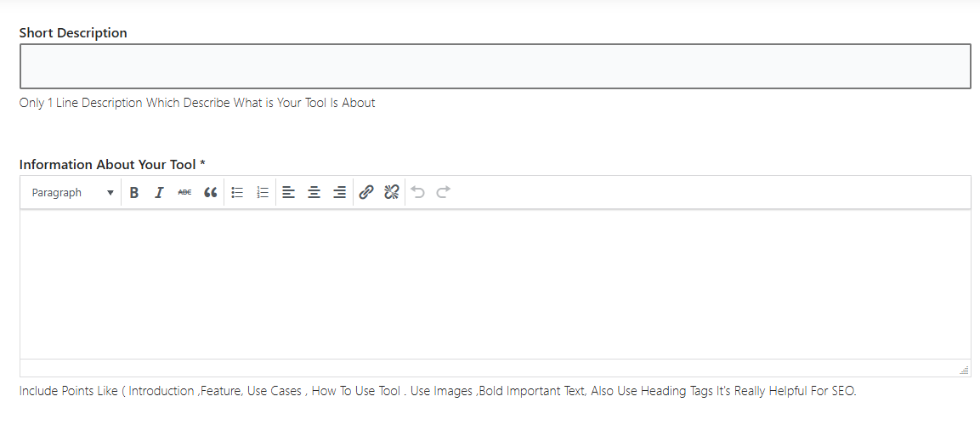Image resolution: width=980 pixels, height=436 pixels.
Task: Insert a link with the chain icon
Action: tap(366, 192)
